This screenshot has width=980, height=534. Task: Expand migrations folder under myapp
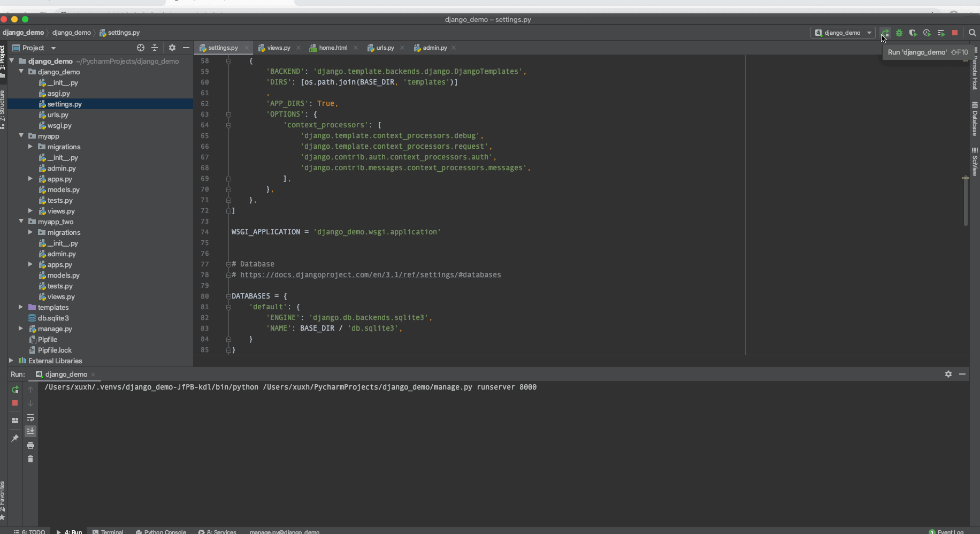(x=30, y=147)
